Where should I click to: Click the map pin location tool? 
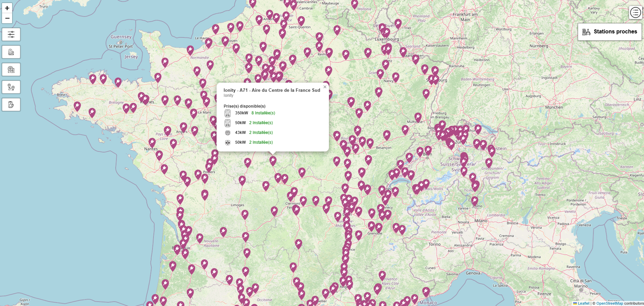pyautogui.click(x=11, y=52)
